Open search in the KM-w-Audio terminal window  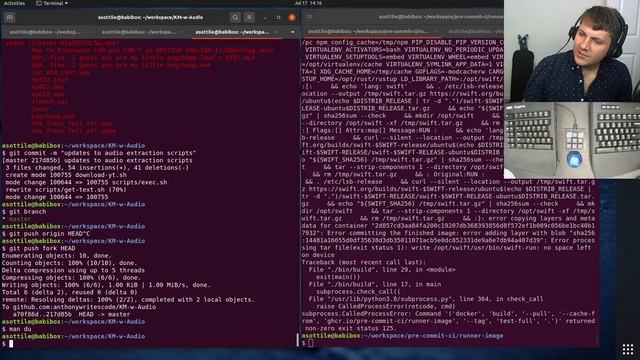235,18
